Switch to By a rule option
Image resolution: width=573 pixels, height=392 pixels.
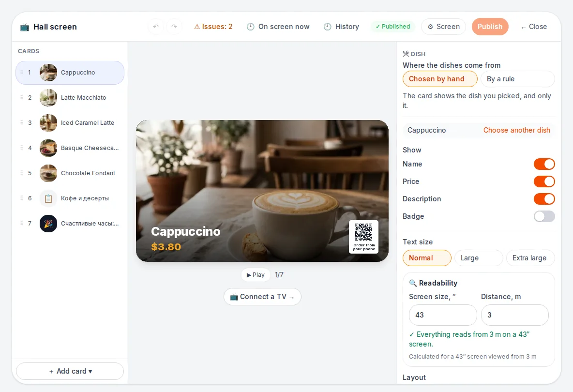coord(518,79)
